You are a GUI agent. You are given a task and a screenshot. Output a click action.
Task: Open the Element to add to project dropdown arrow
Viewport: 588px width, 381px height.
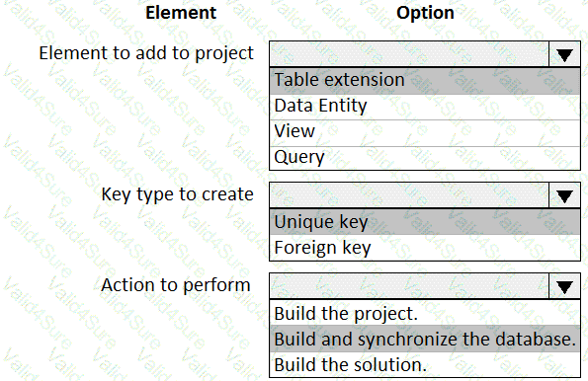click(x=564, y=54)
